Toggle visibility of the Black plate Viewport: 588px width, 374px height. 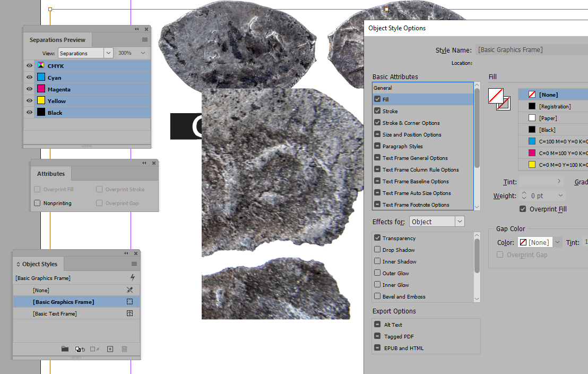[x=29, y=113]
